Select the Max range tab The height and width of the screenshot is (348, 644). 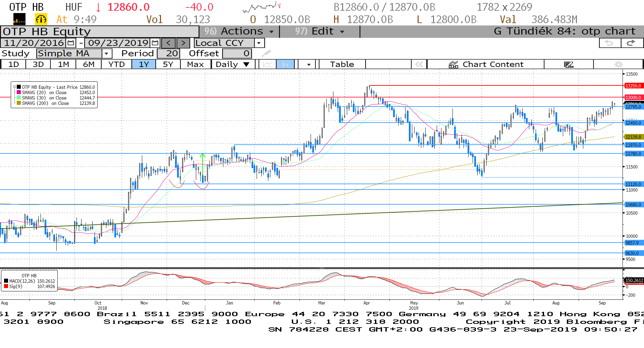click(x=196, y=64)
